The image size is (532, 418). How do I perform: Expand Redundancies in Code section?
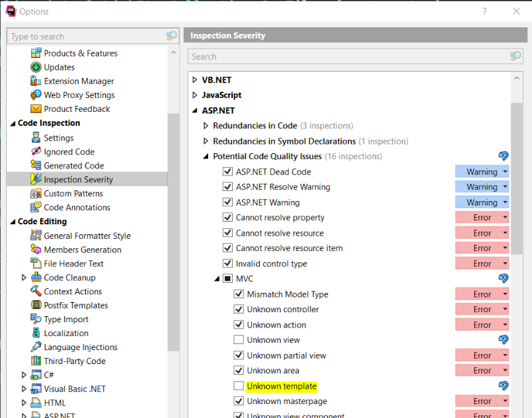point(205,126)
